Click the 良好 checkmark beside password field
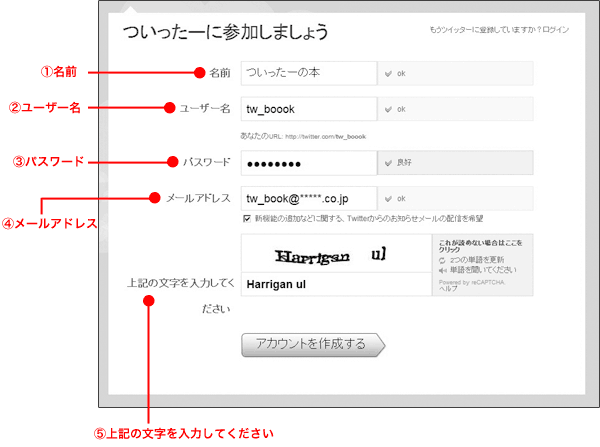Screen dimensions: 600x447 pos(388,163)
